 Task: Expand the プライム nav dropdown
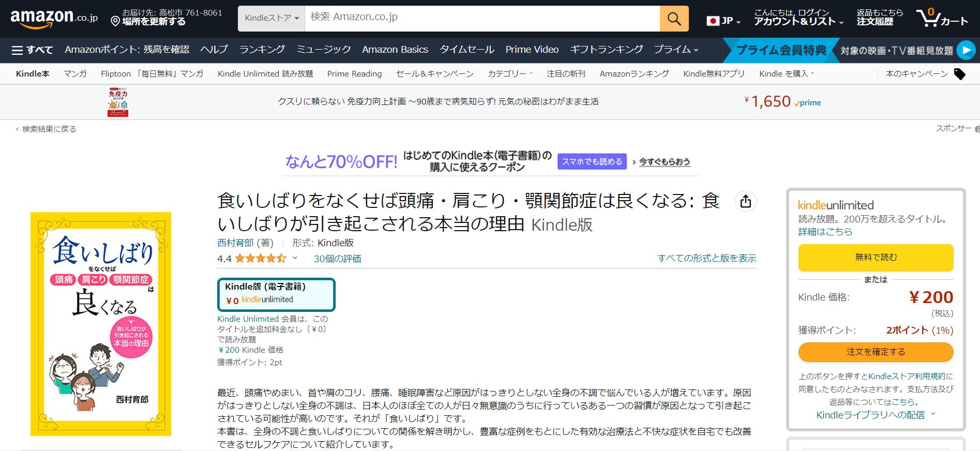pos(676,50)
